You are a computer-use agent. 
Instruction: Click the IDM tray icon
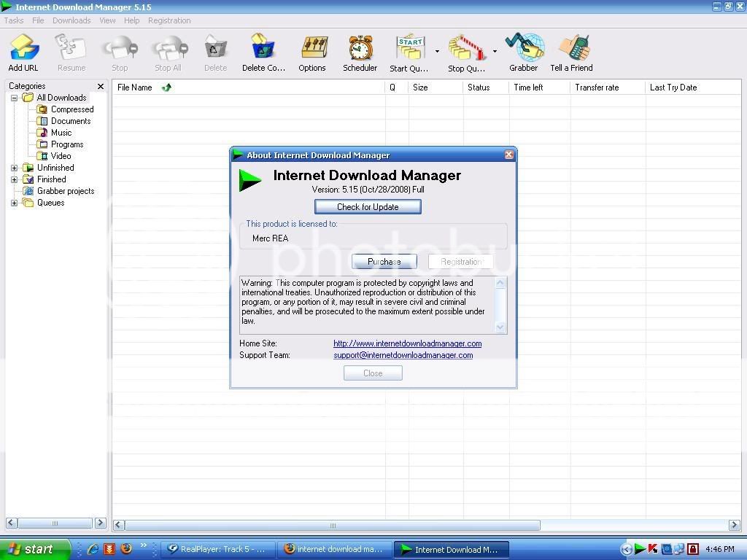coord(640,550)
